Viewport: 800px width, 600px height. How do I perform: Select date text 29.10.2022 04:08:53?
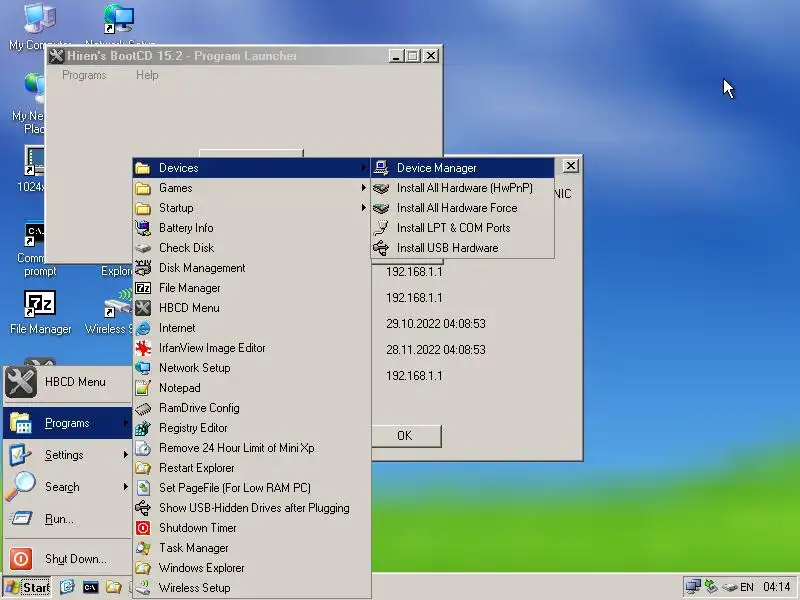coord(436,323)
